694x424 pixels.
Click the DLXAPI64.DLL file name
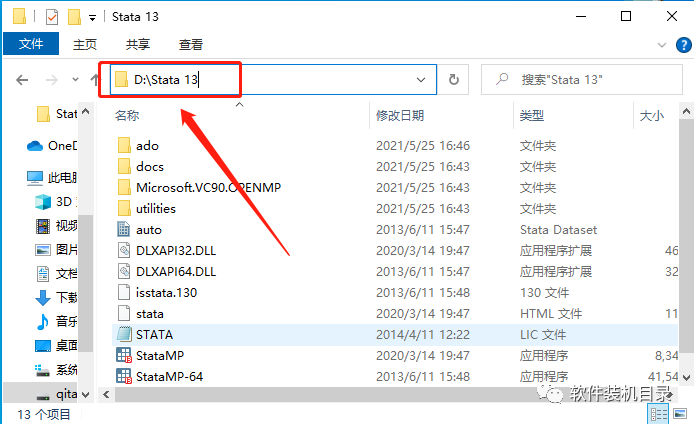coord(176,271)
